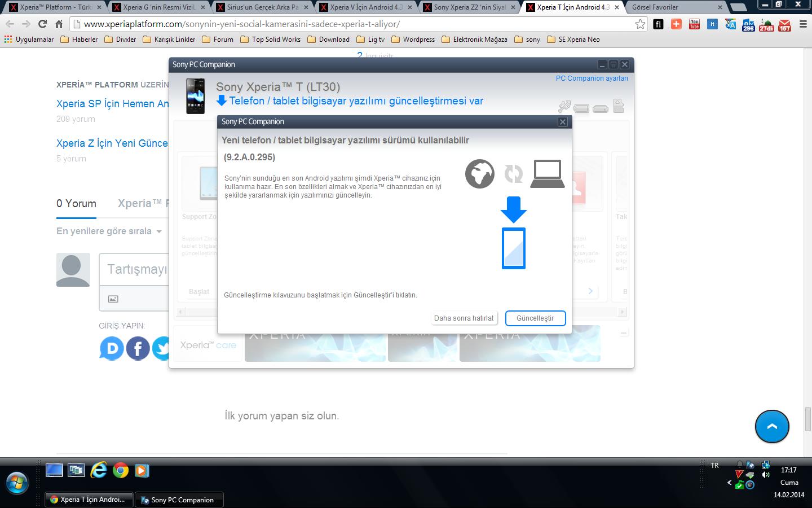Viewport: 812px width, 508px height.
Task: Open Windows Start orb
Action: [x=17, y=484]
